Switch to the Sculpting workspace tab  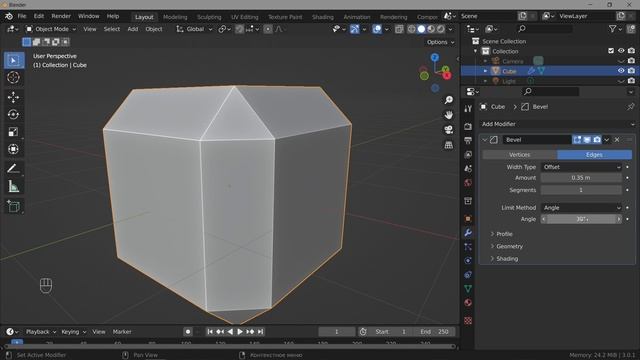[209, 17]
